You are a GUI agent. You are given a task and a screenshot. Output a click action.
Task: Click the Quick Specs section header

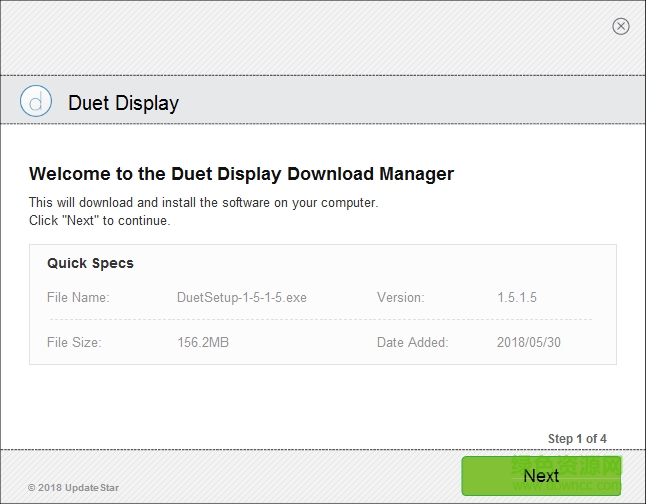point(90,263)
